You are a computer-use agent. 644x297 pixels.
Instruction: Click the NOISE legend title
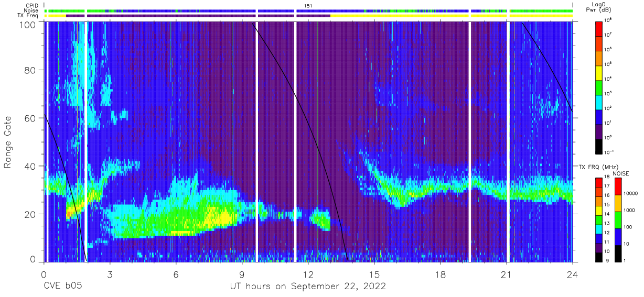[x=622, y=173]
